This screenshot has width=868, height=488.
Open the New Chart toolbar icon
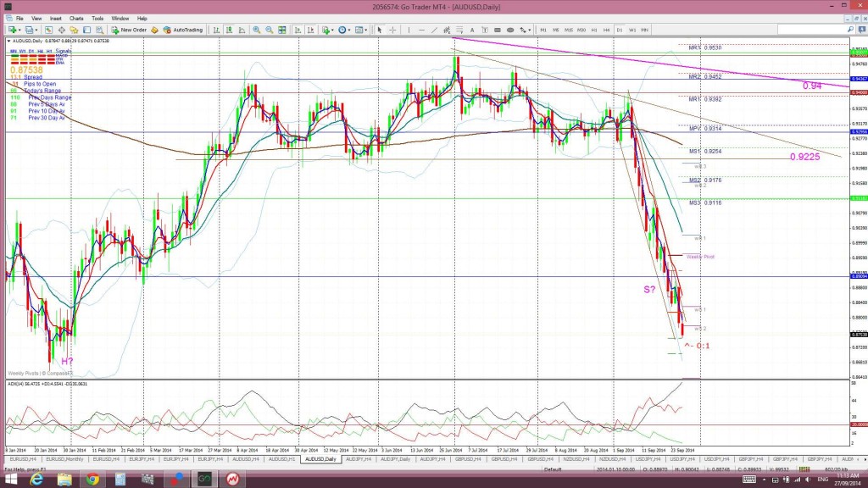click(11, 30)
